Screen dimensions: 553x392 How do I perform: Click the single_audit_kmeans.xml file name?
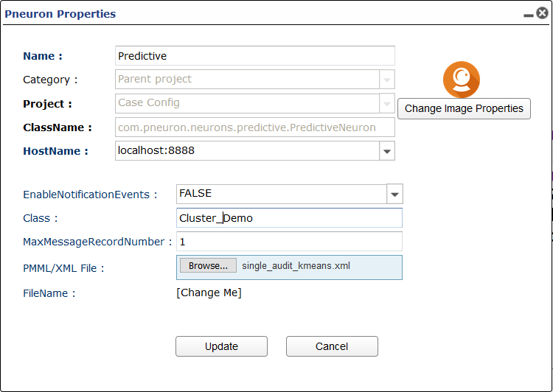[x=296, y=265]
